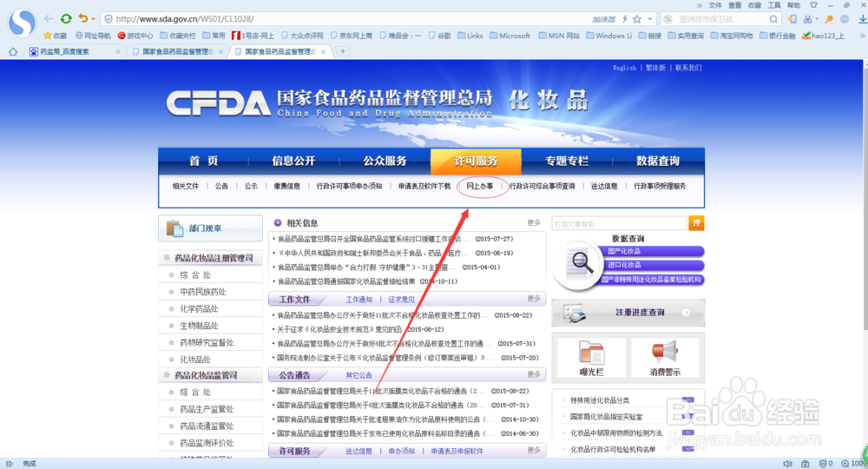Expand the bookmarks bar overflow chevron
The width and height of the screenshot is (868, 469).
pos(862,36)
